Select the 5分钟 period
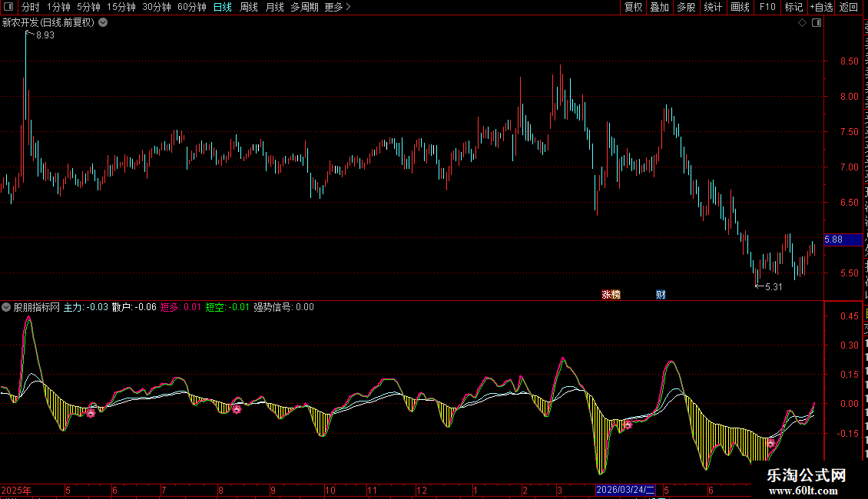868x499 pixels. 88,7
